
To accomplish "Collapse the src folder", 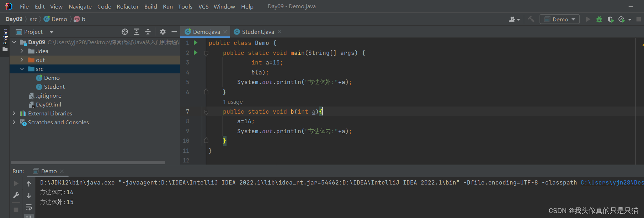I will 22,69.
